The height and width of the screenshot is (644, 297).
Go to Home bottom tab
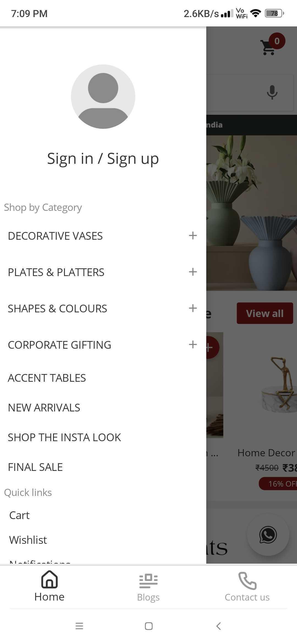pos(50,586)
